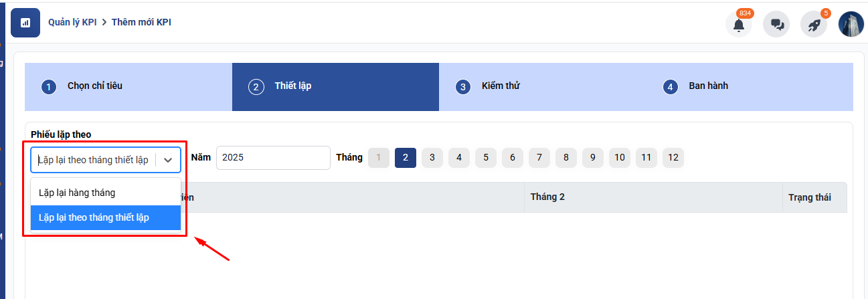Click the rocket icon in header
Image resolution: width=868 pixels, height=299 pixels.
(814, 24)
